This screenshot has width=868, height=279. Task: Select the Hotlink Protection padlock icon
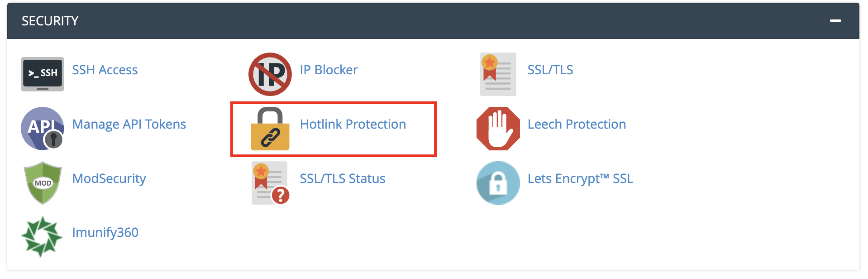click(x=270, y=129)
